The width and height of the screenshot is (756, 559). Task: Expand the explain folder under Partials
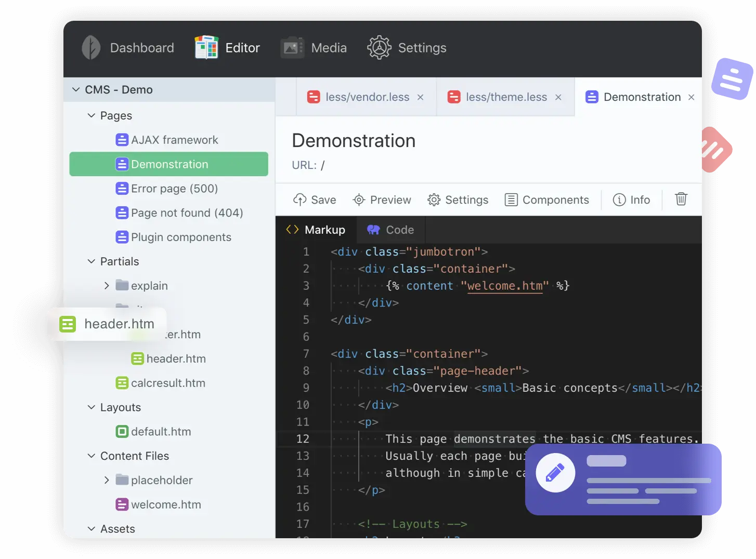pyautogui.click(x=107, y=285)
